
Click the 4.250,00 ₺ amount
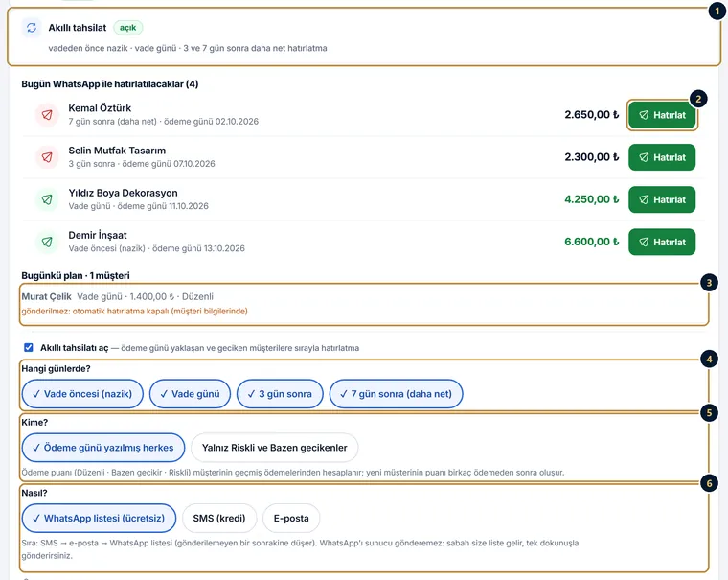592,199
